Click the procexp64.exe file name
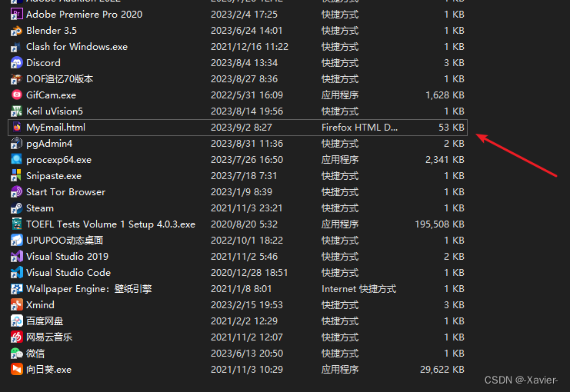 tap(59, 160)
